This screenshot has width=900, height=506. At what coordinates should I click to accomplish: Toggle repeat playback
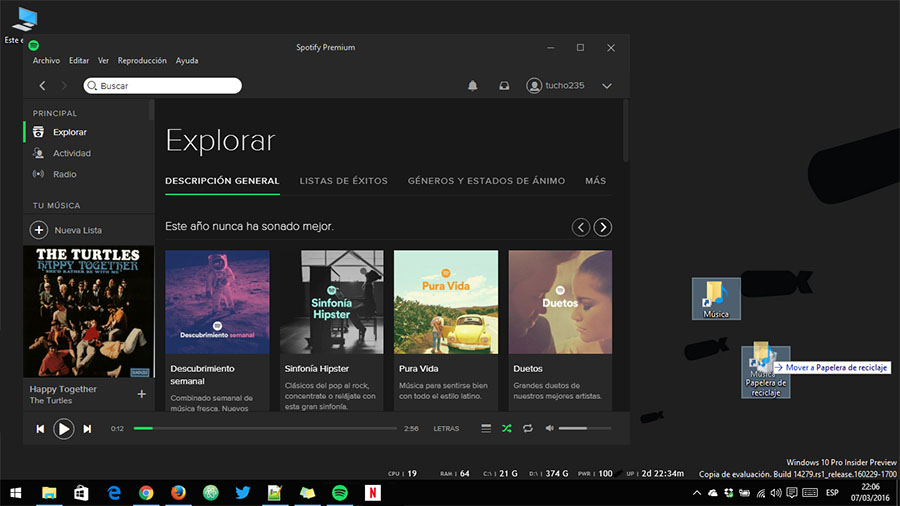click(x=527, y=429)
